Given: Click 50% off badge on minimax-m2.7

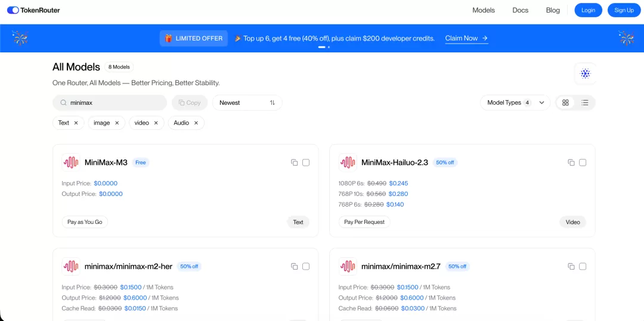Looking at the screenshot, I should (457, 266).
